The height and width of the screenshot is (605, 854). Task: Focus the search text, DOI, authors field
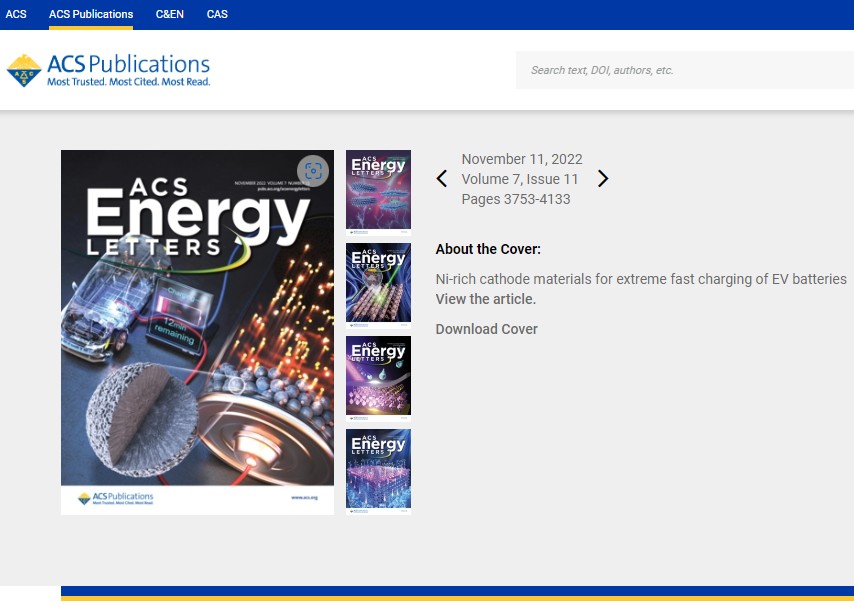pyautogui.click(x=685, y=70)
